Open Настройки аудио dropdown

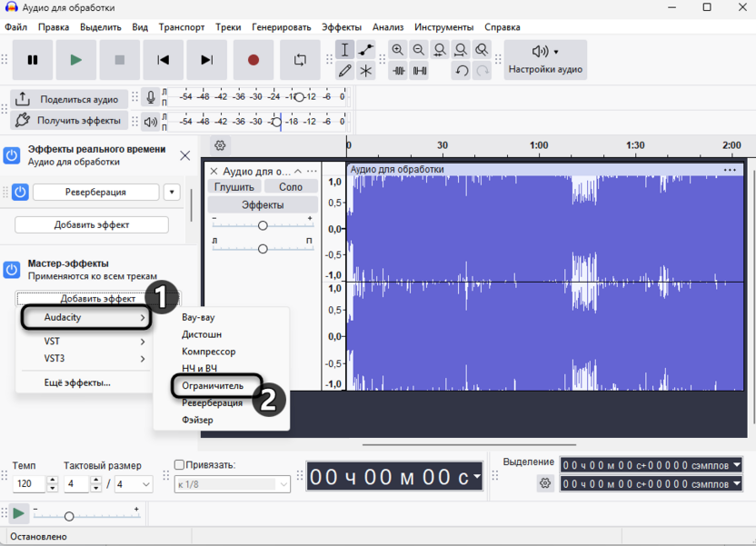545,60
